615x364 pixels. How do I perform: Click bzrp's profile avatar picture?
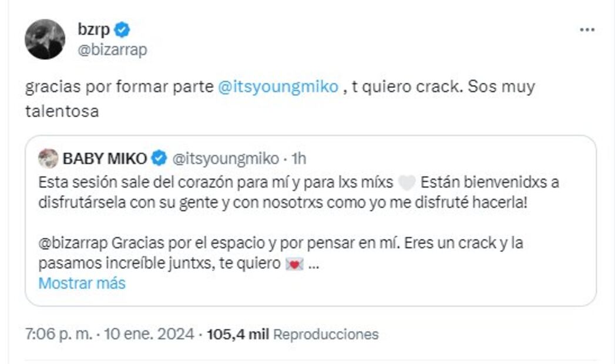45,39
